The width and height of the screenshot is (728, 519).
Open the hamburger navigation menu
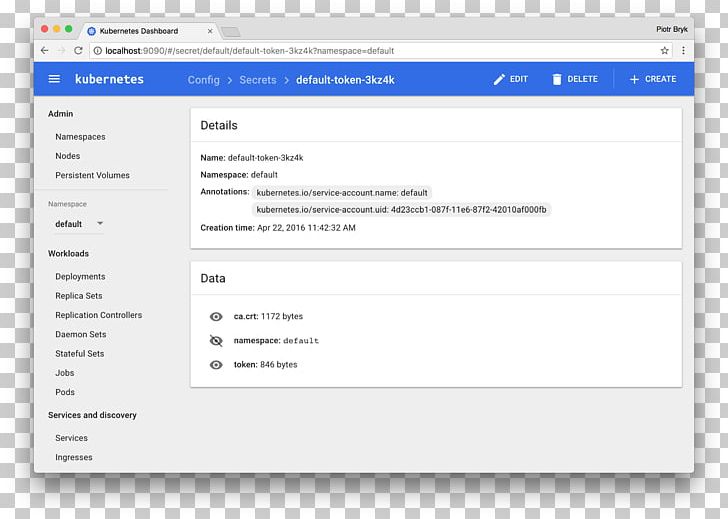coord(54,79)
